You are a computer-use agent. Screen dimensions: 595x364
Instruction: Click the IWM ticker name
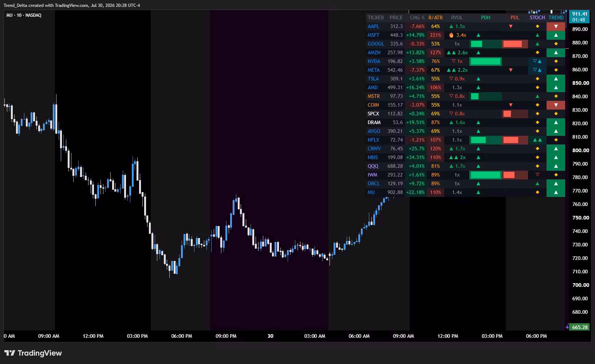pyautogui.click(x=373, y=175)
